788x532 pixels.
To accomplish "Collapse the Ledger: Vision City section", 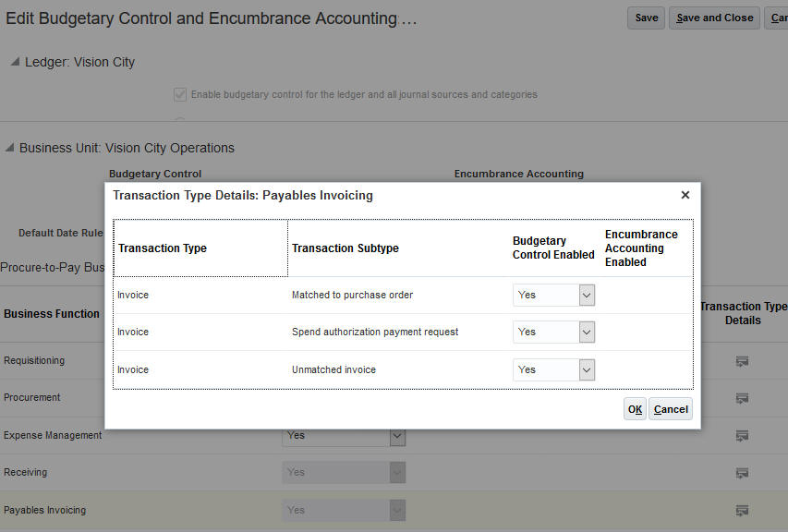I will [16, 62].
